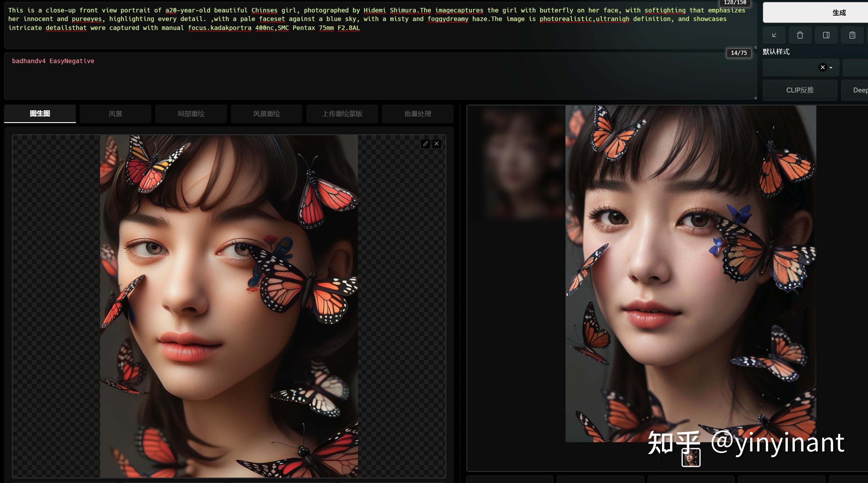The width and height of the screenshot is (868, 483).
Task: Click the trash icon to clear the prompt
Action: [x=800, y=35]
